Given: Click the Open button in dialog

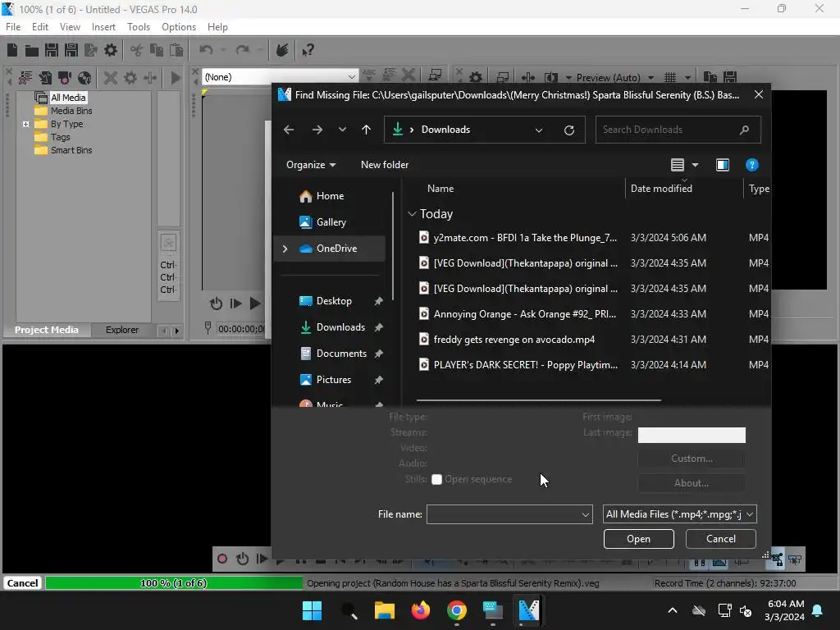Looking at the screenshot, I should 638,539.
